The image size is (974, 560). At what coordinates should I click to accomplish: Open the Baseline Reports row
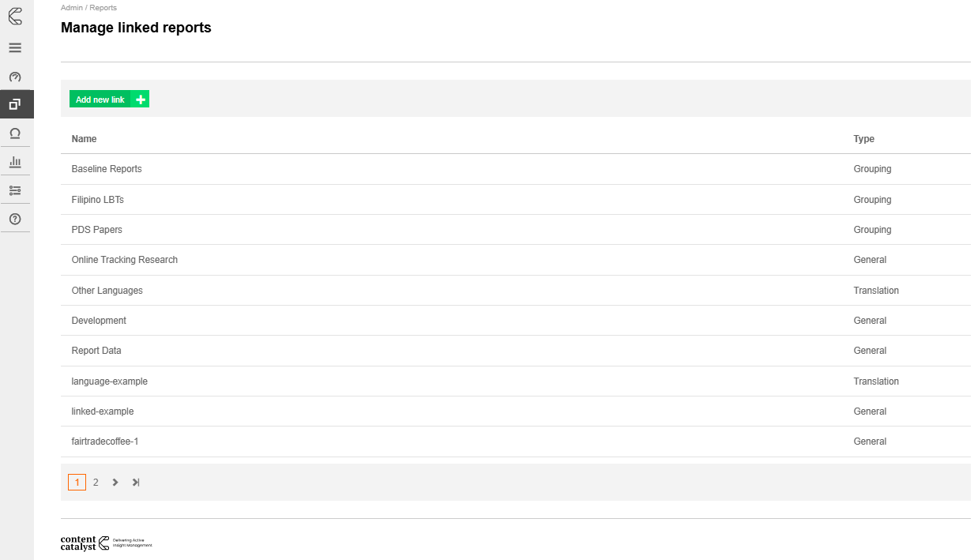tap(515, 169)
